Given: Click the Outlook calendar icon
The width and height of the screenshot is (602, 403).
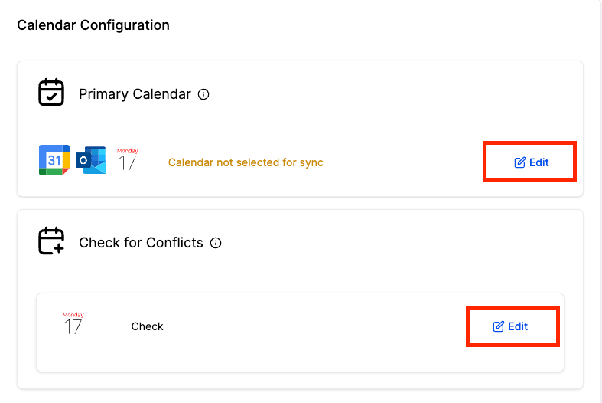Looking at the screenshot, I should (91, 160).
